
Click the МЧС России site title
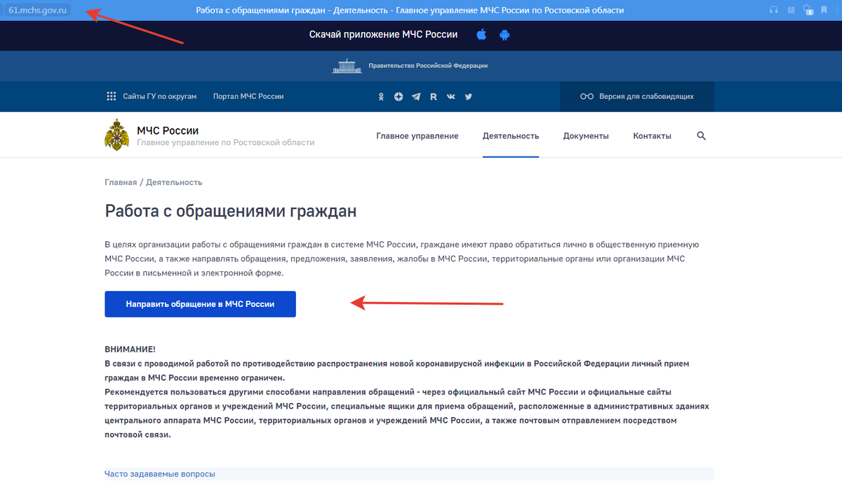168,130
